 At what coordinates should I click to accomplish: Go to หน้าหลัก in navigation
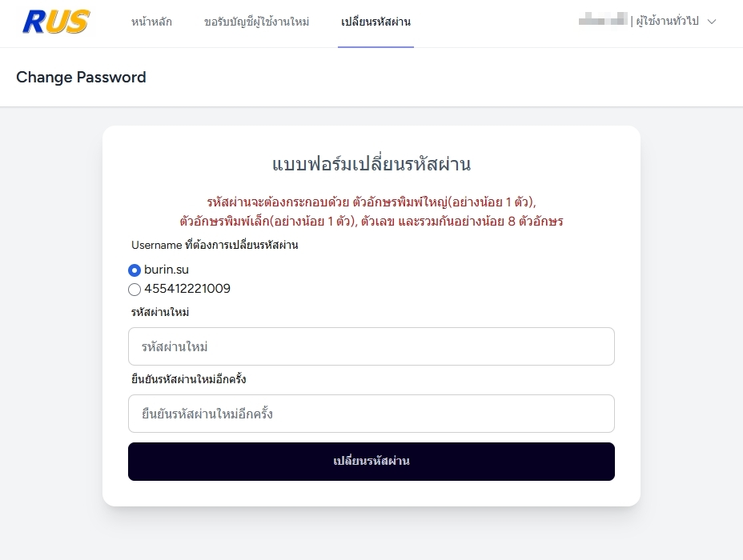point(151,22)
